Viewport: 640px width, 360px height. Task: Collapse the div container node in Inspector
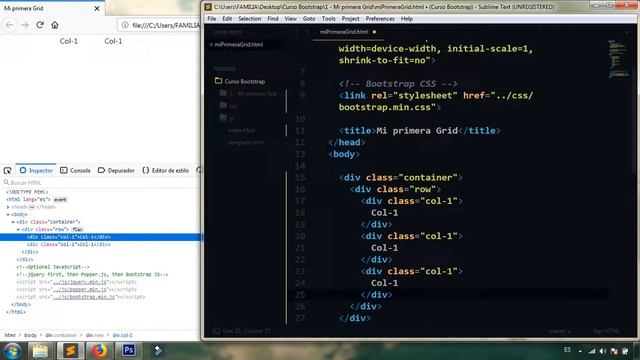tap(13, 222)
